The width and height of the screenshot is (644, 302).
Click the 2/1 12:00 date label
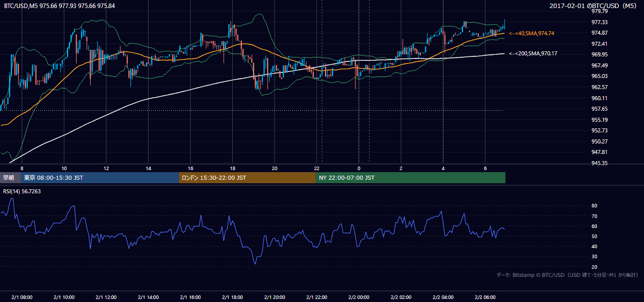pos(106,297)
